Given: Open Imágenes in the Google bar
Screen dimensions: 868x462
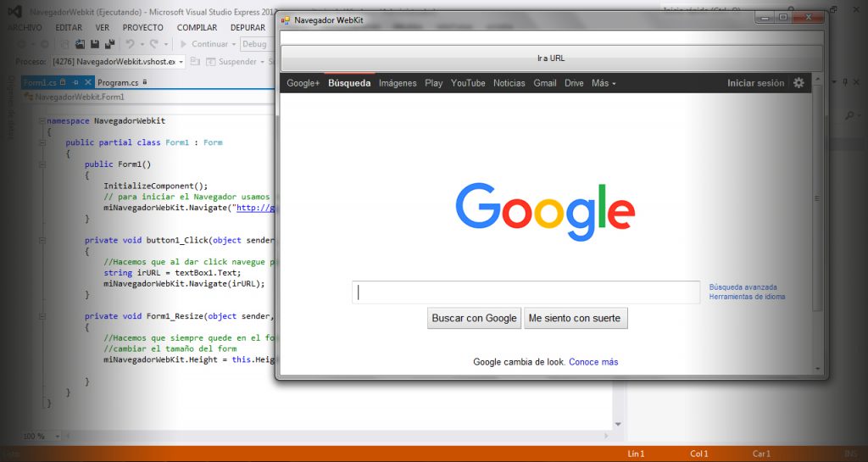Looking at the screenshot, I should (398, 83).
